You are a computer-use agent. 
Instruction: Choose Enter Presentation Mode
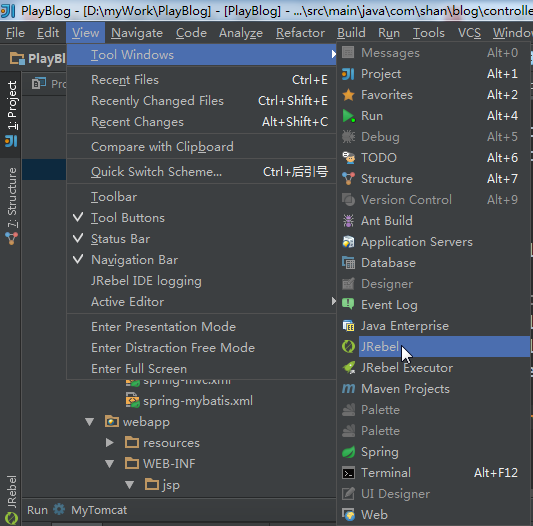[x=201, y=327]
